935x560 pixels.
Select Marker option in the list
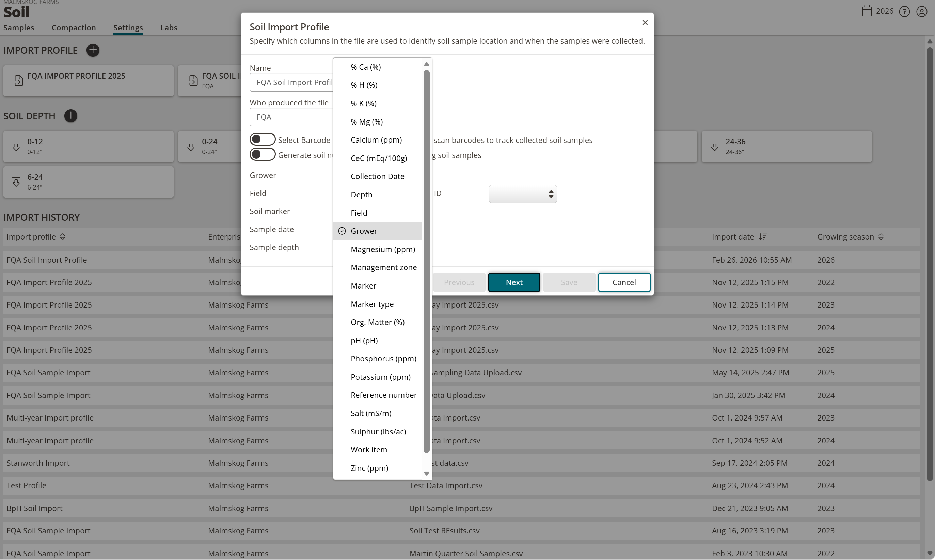377,286
